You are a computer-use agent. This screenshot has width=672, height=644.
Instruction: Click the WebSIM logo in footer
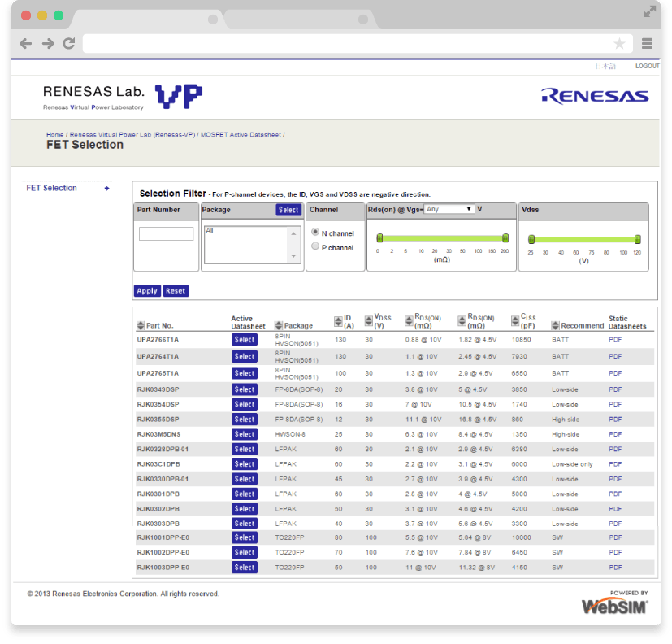point(615,607)
